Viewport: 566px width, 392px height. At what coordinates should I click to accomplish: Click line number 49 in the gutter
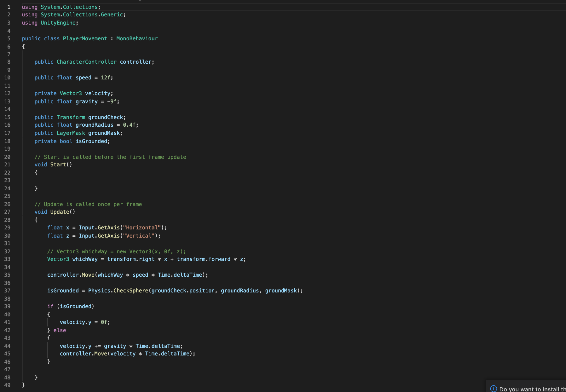[x=7, y=385]
